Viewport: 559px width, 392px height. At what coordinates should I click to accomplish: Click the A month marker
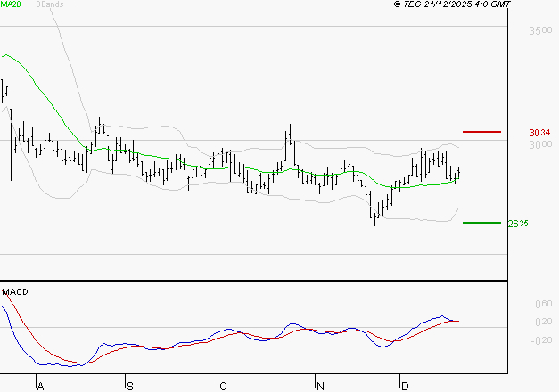(x=40, y=387)
